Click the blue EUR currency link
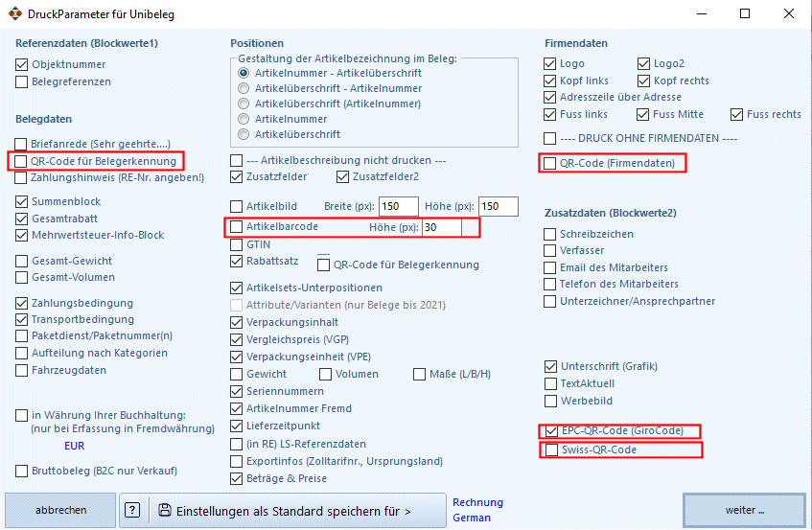This screenshot has width=812, height=530. click(x=74, y=446)
